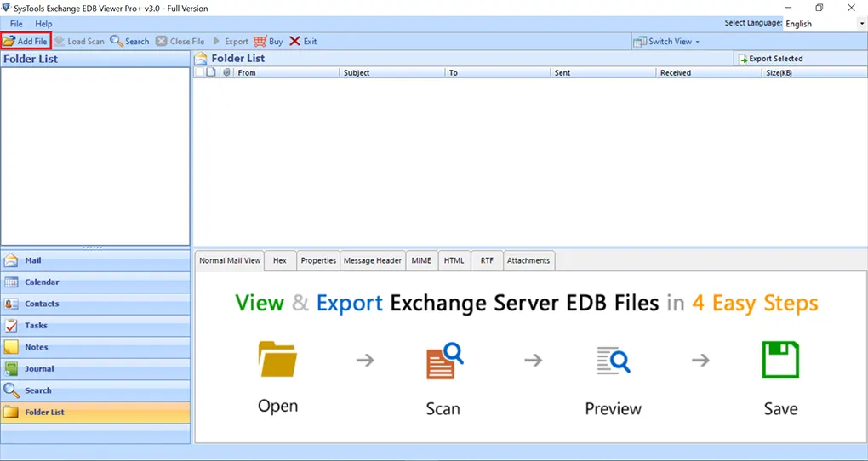This screenshot has height=461, width=868.
Task: Open the Journal section in the sidebar
Action: [x=95, y=368]
